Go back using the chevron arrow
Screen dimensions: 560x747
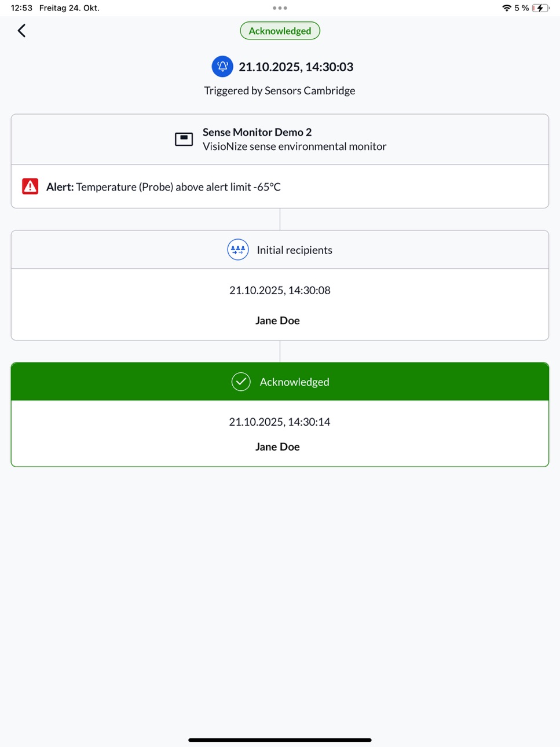[x=21, y=31]
